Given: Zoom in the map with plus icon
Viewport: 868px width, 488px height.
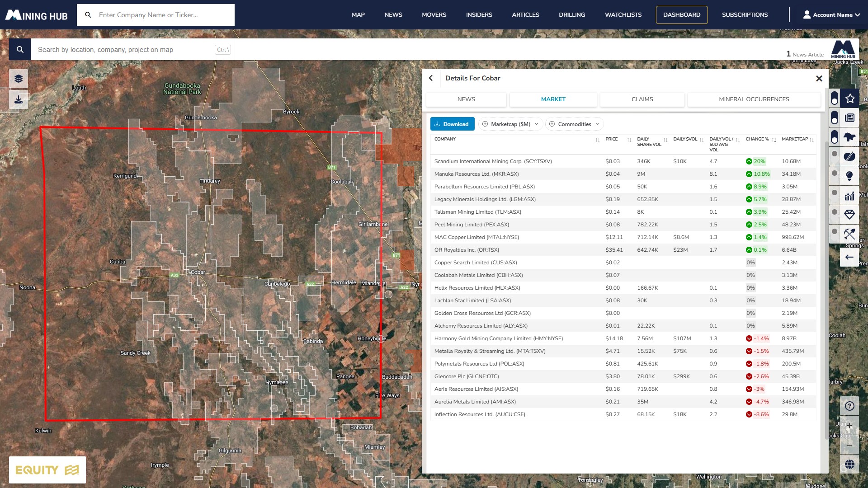Looking at the screenshot, I should point(849,426).
